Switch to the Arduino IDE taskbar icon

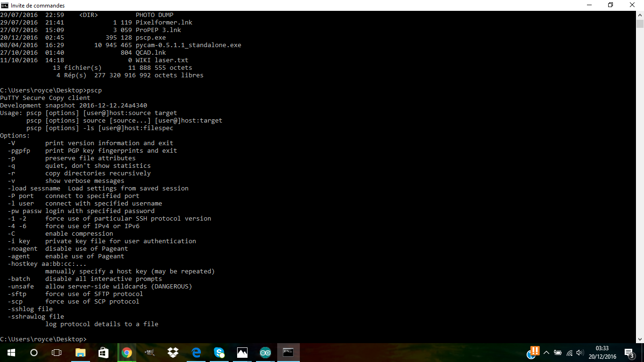pos(265,353)
